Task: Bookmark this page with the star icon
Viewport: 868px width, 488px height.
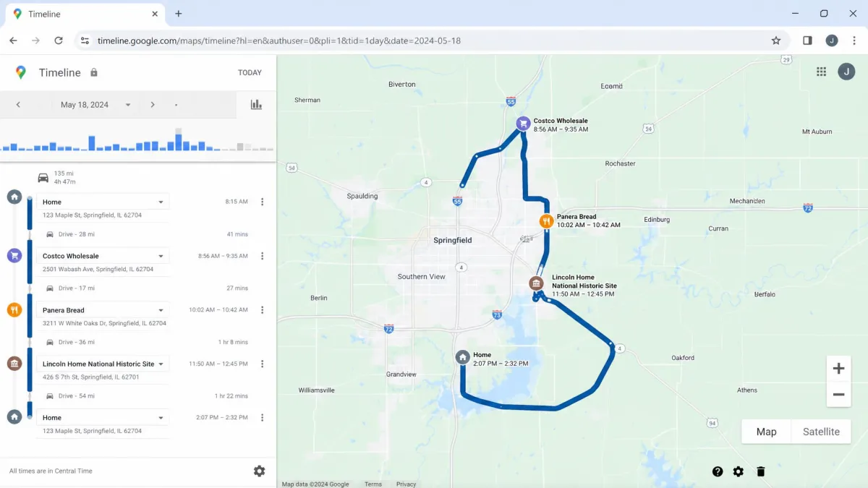Action: [x=776, y=40]
